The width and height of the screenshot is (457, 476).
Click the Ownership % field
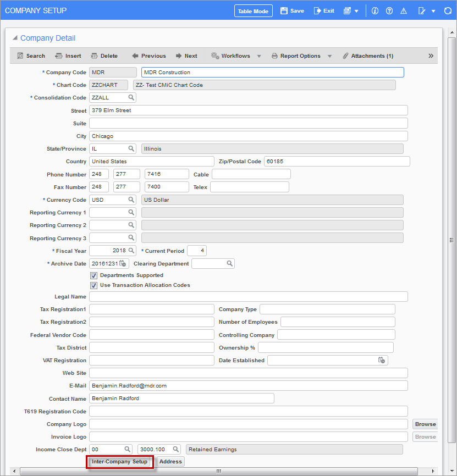(x=326, y=347)
